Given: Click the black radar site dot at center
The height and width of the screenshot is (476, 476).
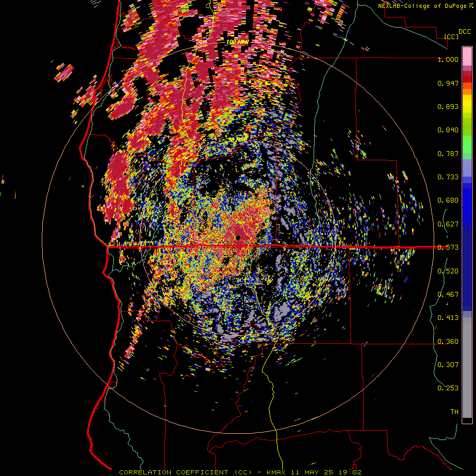Looking at the screenshot, I should [x=239, y=237].
